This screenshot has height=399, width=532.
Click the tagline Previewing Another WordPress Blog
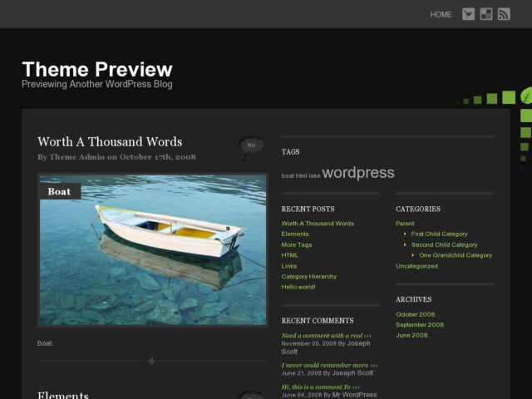(97, 84)
